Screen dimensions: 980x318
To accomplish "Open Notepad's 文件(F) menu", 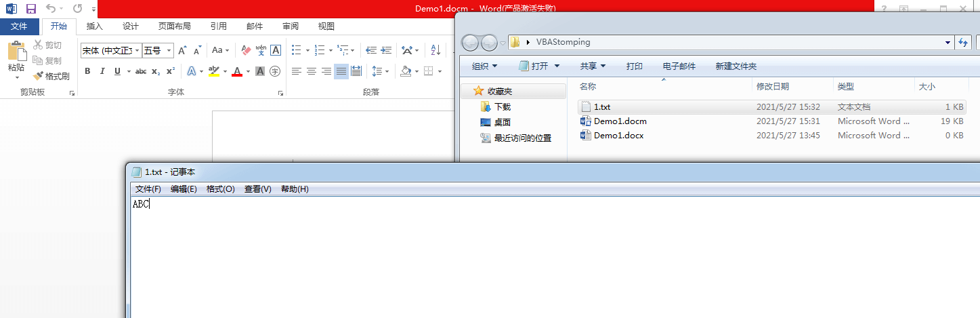I will pos(148,189).
